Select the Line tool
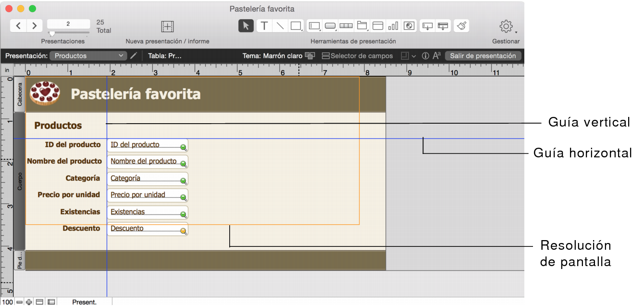The image size is (644, 307). pyautogui.click(x=280, y=26)
